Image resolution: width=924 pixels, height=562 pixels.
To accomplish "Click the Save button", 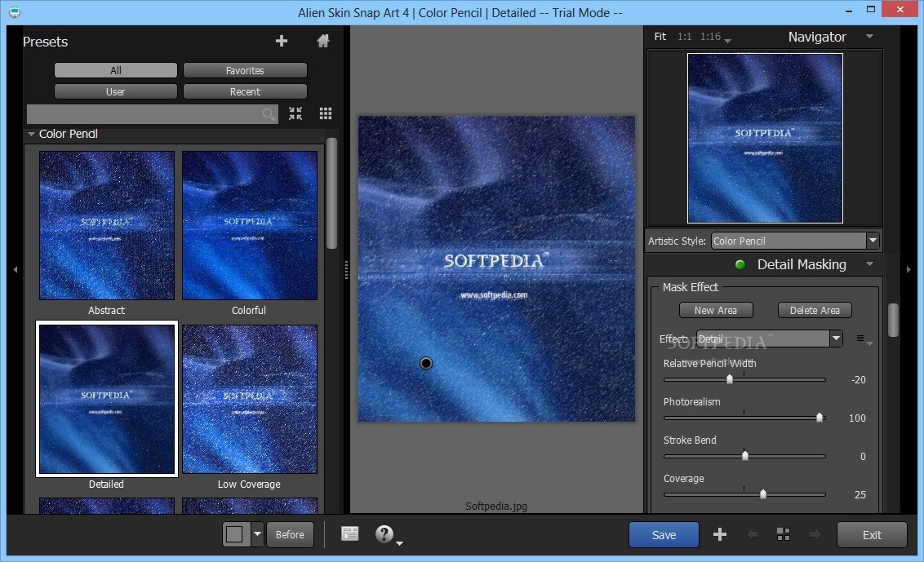I will click(x=664, y=534).
